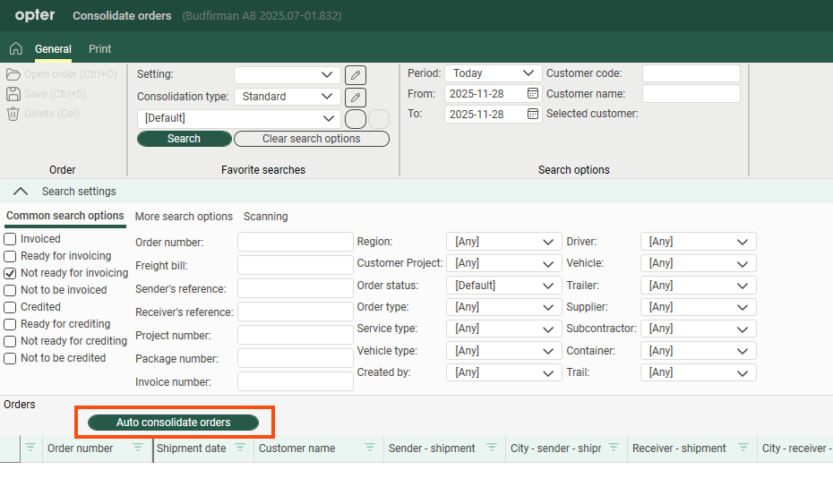Click the filter icon in Shipment date column
Image resolution: width=833 pixels, height=504 pixels.
coord(240,448)
